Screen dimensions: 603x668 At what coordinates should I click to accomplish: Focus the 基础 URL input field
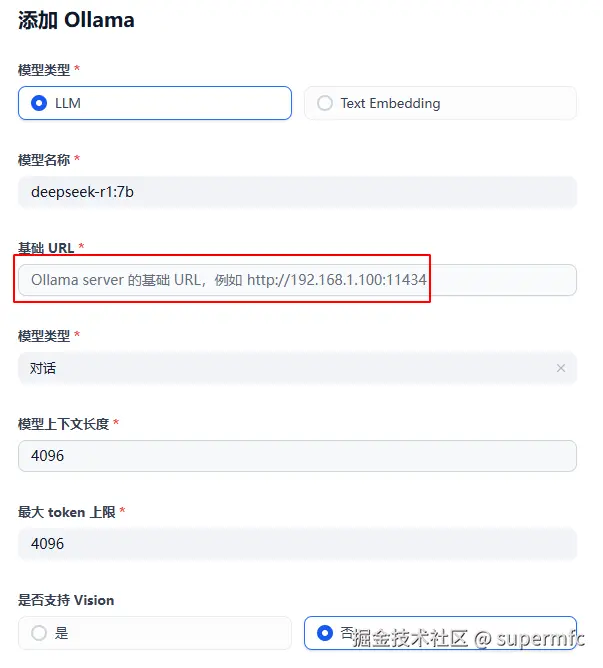(297, 280)
